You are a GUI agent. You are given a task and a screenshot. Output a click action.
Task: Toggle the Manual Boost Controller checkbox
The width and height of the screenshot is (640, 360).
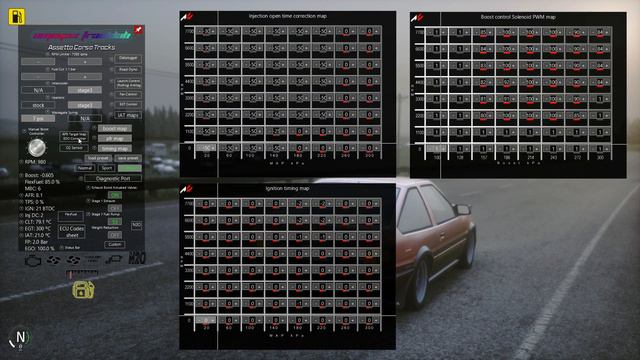[x=24, y=131]
